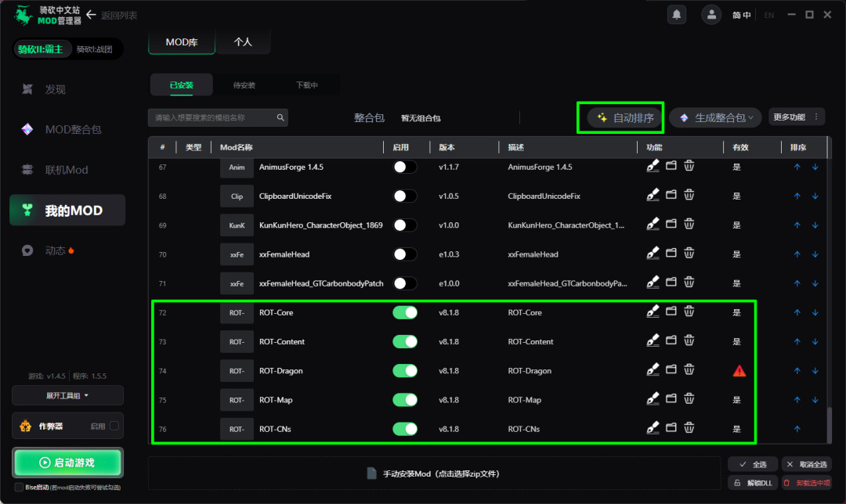Open the notification bell
This screenshot has height=504, width=846.
click(677, 15)
